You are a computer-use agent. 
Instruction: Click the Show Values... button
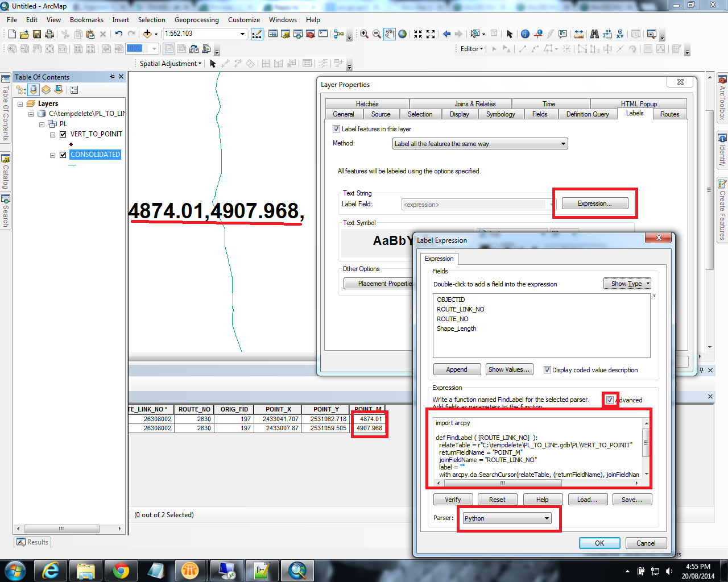pyautogui.click(x=509, y=369)
